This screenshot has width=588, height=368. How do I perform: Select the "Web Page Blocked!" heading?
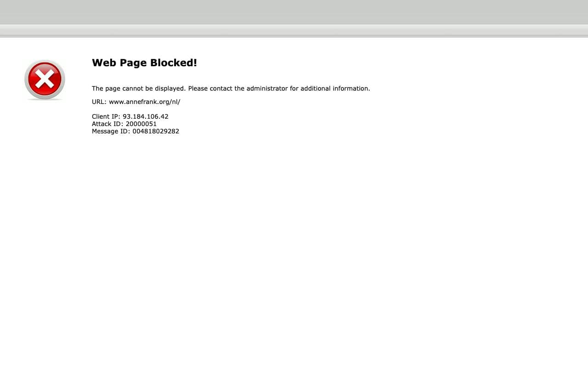pyautogui.click(x=144, y=63)
